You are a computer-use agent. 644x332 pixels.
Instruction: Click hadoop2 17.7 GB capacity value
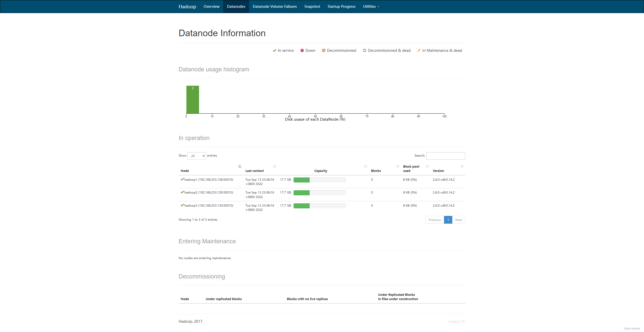click(286, 193)
